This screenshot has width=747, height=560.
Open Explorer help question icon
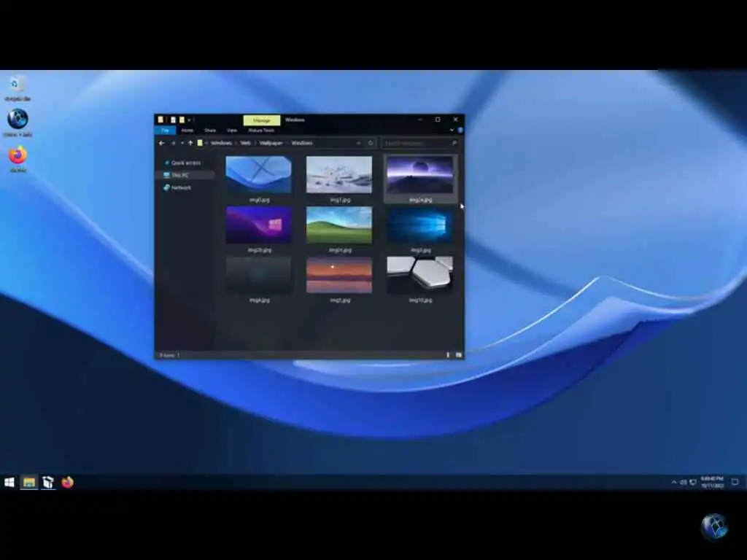460,130
